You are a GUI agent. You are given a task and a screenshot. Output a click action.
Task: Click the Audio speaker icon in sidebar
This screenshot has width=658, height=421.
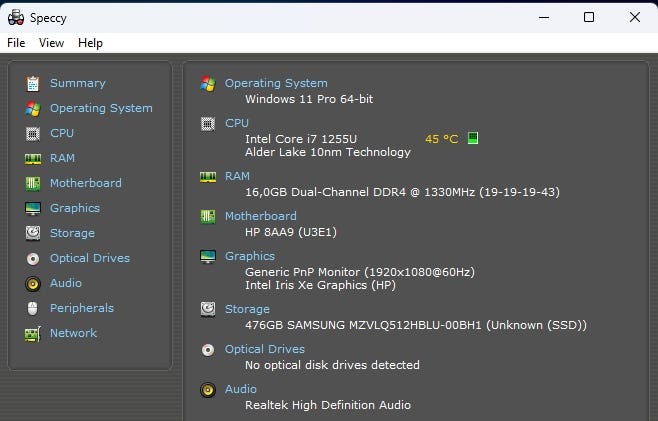33,283
